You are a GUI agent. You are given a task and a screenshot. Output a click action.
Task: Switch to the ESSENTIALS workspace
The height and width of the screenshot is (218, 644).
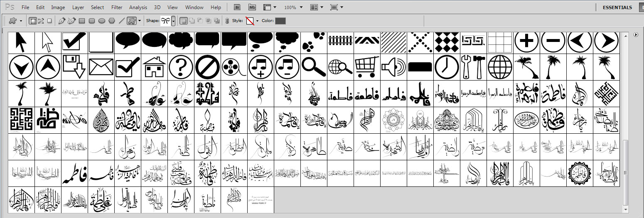(617, 7)
